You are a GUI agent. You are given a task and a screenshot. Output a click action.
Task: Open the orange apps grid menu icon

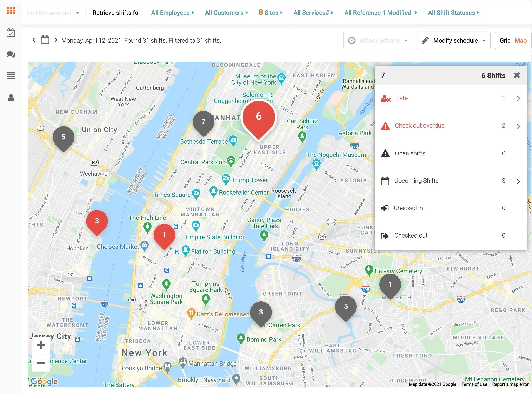pos(11,11)
